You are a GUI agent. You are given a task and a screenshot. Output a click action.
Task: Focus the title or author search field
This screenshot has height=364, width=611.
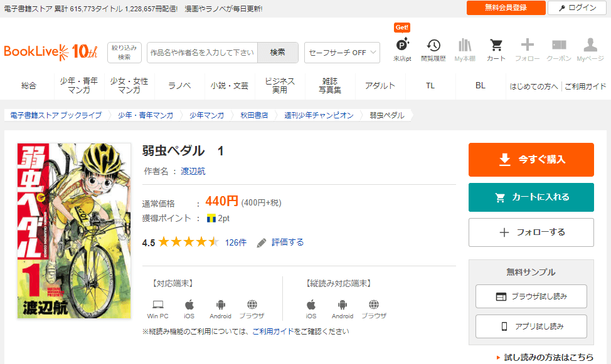click(x=202, y=53)
